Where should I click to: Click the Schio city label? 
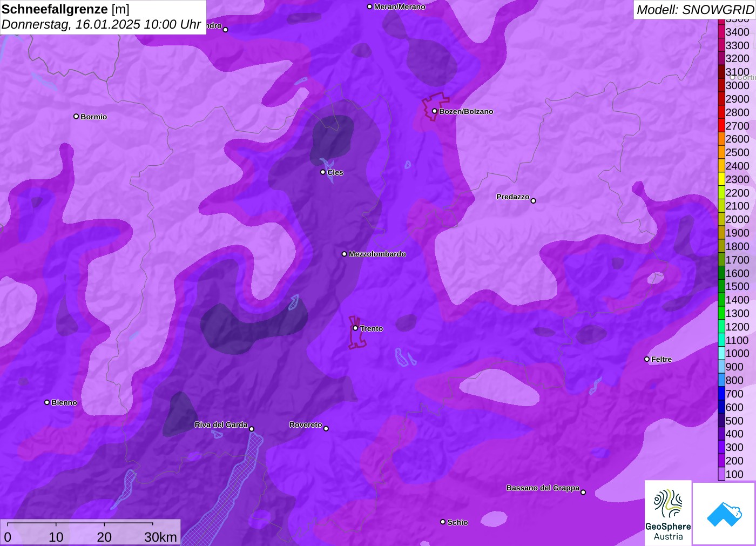457,522
